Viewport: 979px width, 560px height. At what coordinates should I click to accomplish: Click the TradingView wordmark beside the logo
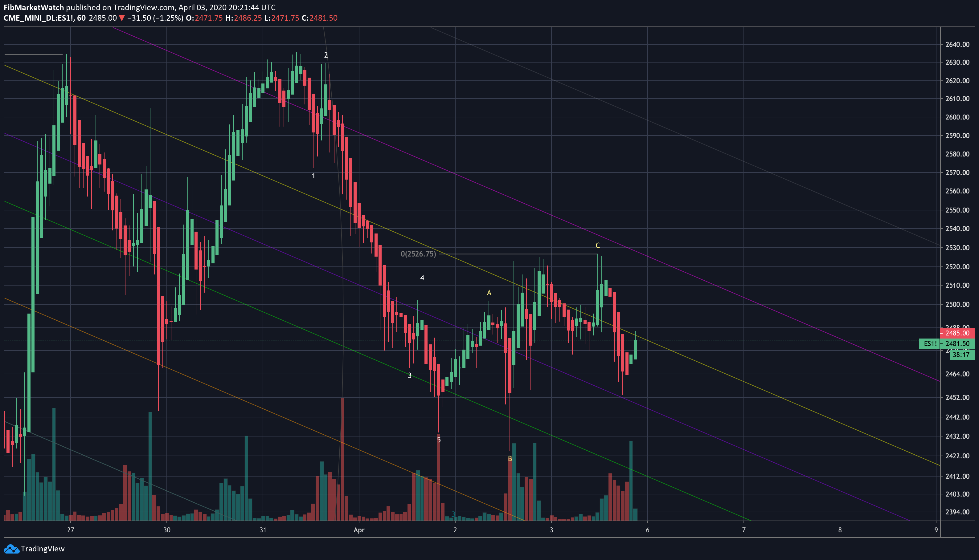43,549
